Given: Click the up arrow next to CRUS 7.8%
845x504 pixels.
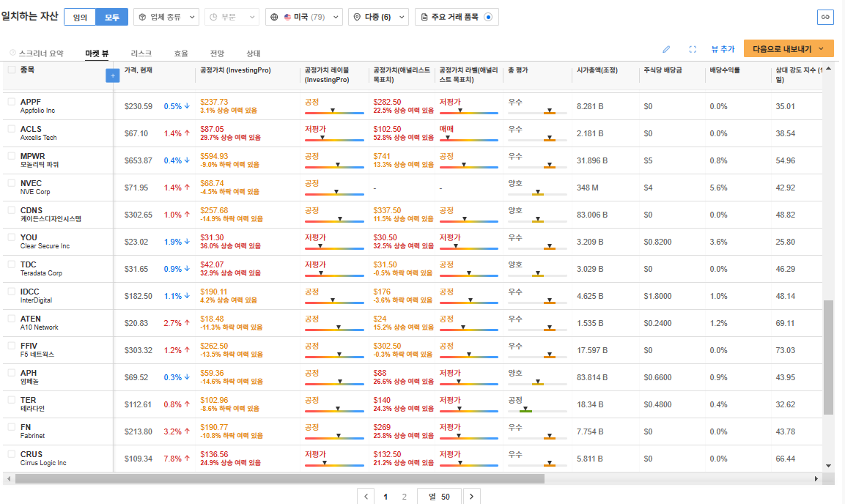Looking at the screenshot, I should [187, 459].
